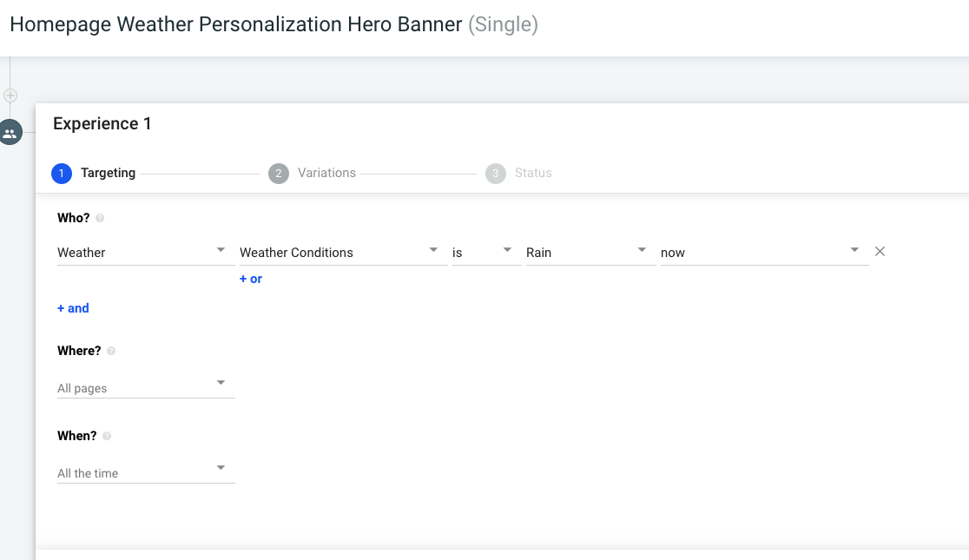
Task: Click the Who? section label
Action: [x=74, y=218]
